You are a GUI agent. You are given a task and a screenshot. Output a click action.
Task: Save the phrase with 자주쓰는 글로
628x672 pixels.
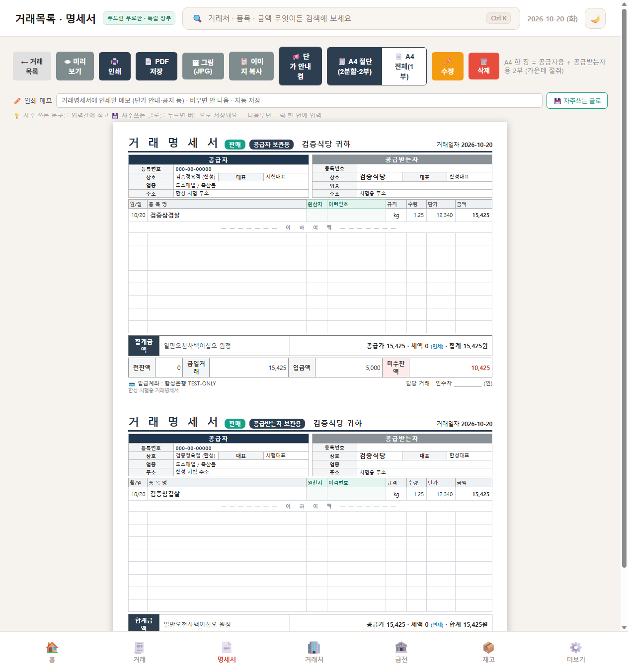[577, 101]
